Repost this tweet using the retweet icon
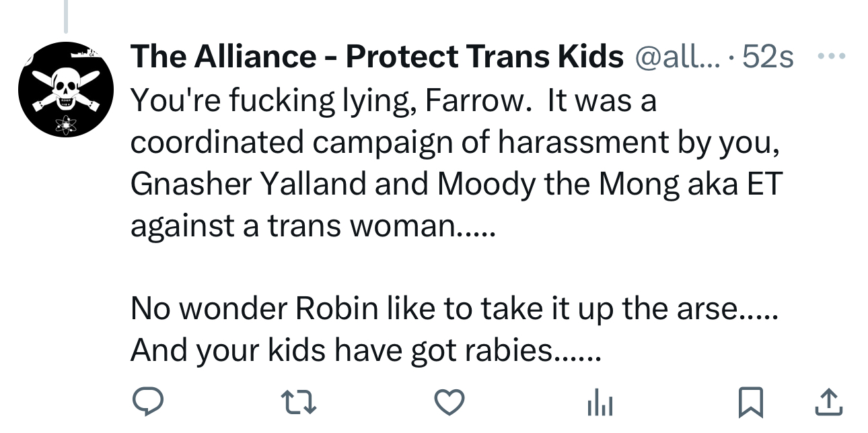 pos(299,403)
